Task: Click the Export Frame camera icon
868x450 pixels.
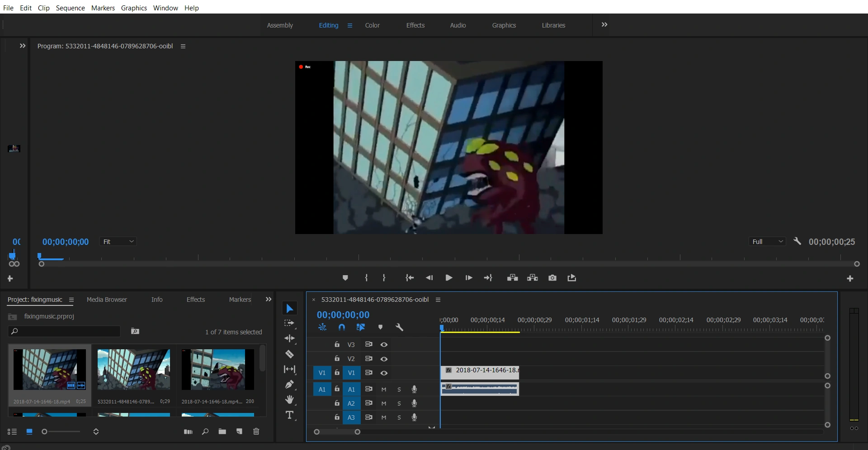Action: point(552,278)
